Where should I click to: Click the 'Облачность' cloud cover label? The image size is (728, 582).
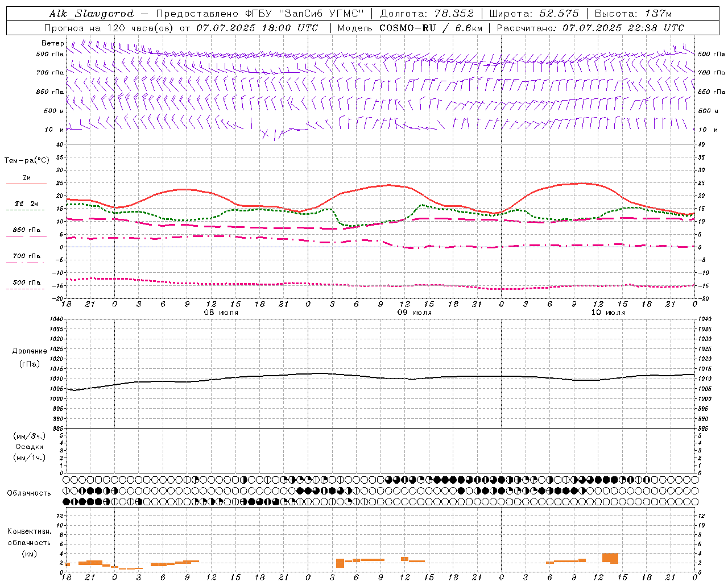point(29,493)
